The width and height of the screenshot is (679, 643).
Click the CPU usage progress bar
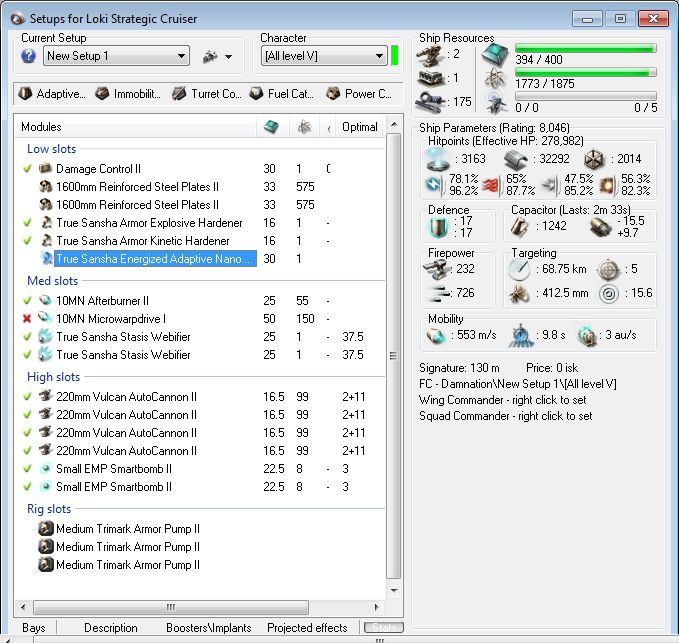tap(585, 48)
